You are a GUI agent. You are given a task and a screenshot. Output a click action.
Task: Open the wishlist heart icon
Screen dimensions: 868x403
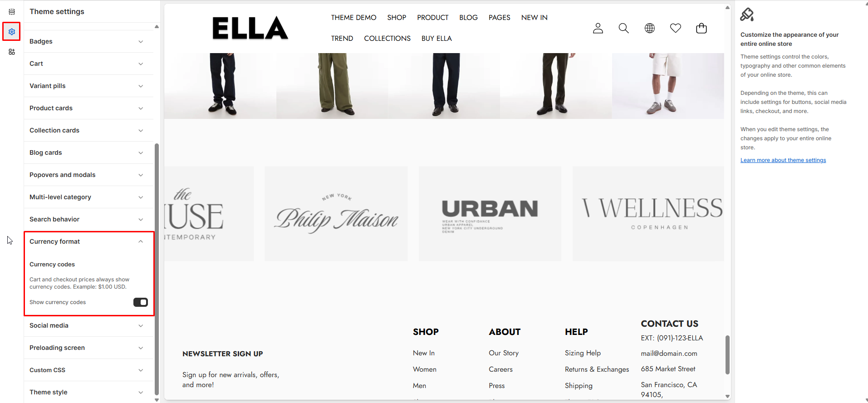676,28
